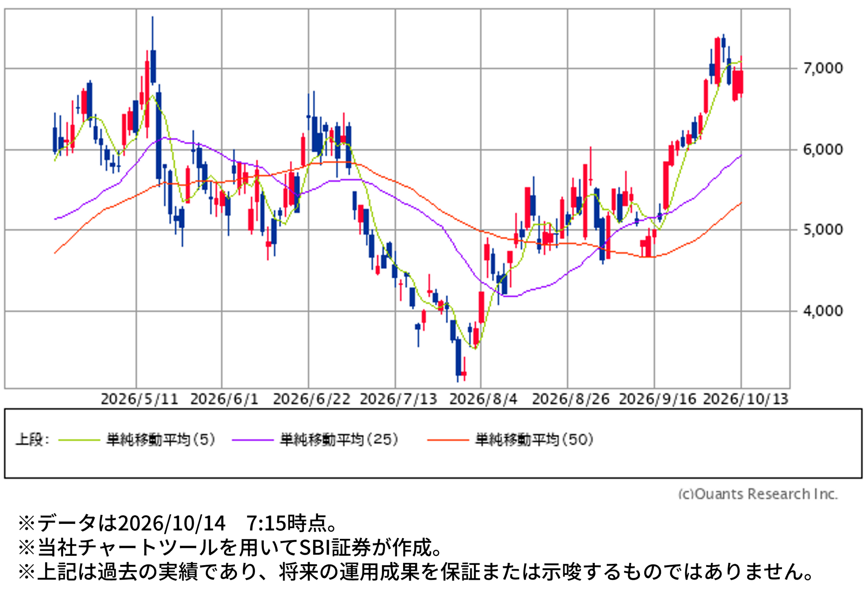This screenshot has height=596, width=868.
Task: Click the 2026/6/22 date axis label
Action: 312,399
